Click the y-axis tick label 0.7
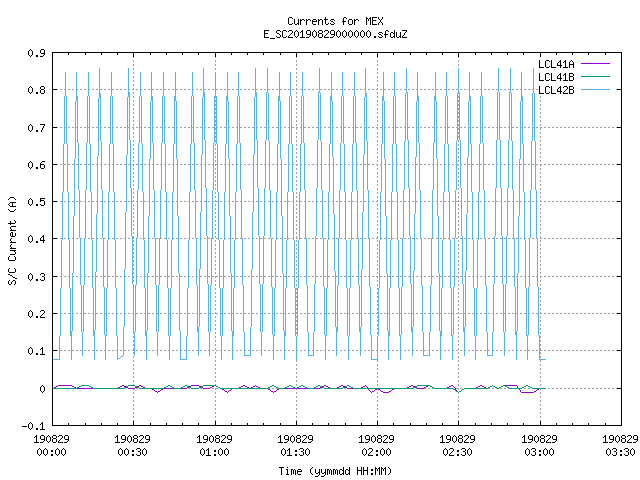Viewport: 640px width, 480px height. click(x=36, y=128)
